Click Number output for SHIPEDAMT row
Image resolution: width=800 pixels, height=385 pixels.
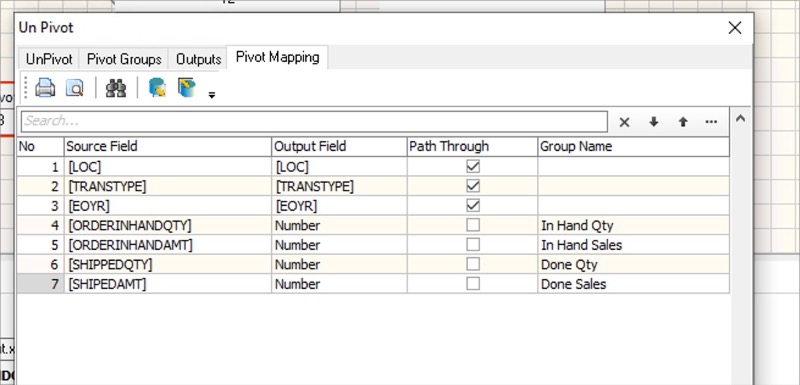point(339,284)
